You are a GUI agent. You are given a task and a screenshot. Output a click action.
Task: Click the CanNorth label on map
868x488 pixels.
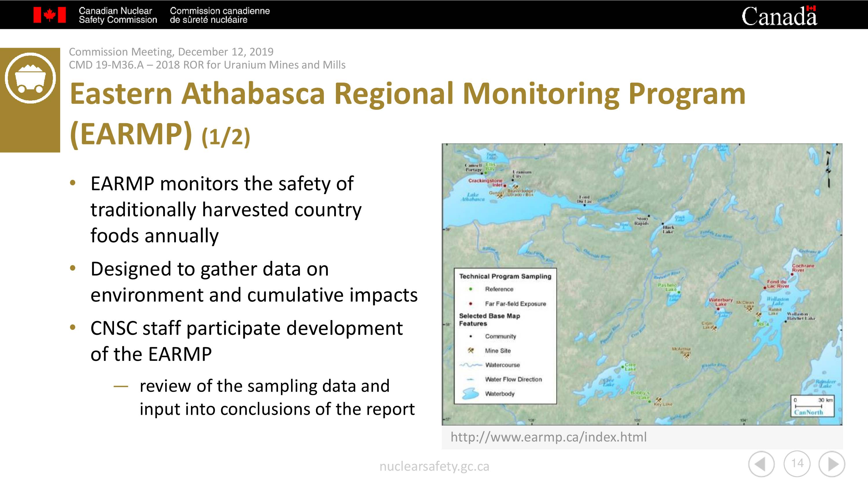click(808, 412)
